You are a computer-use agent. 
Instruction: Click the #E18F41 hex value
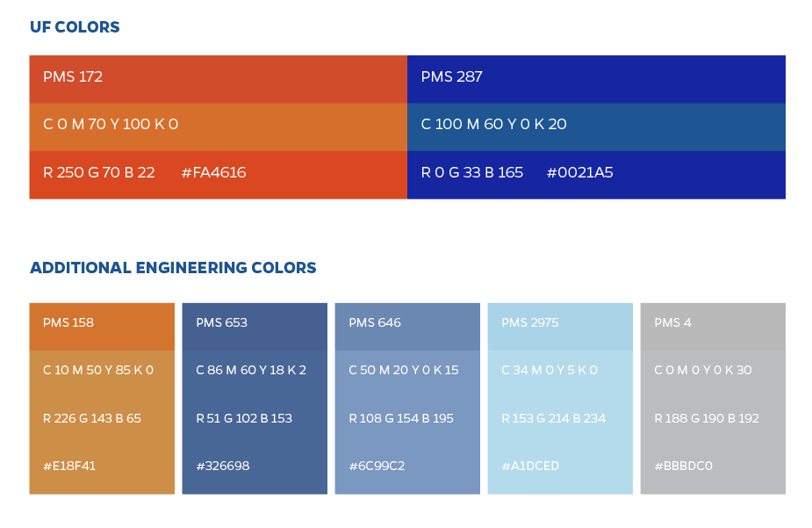(69, 467)
